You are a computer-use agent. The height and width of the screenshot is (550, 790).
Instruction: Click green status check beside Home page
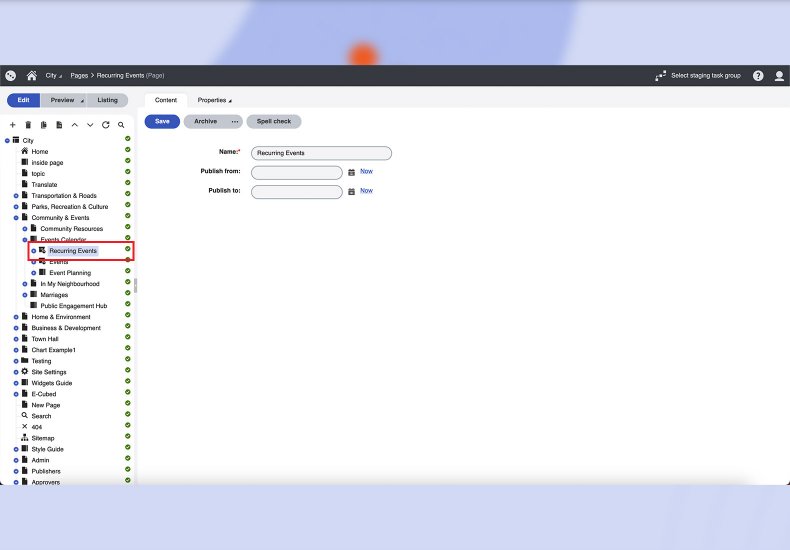(x=128, y=151)
